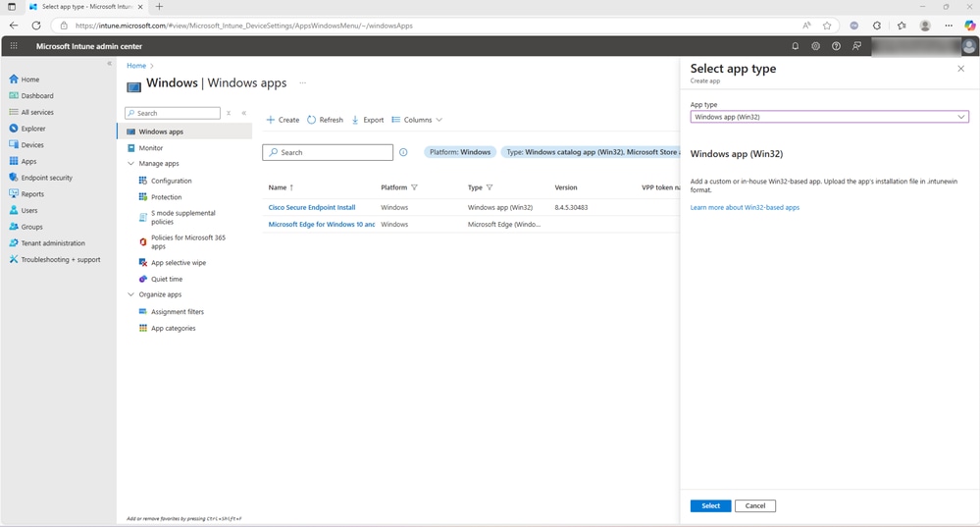The width and height of the screenshot is (980, 527).
Task: Collapse the Manage apps section
Action: pyautogui.click(x=130, y=163)
